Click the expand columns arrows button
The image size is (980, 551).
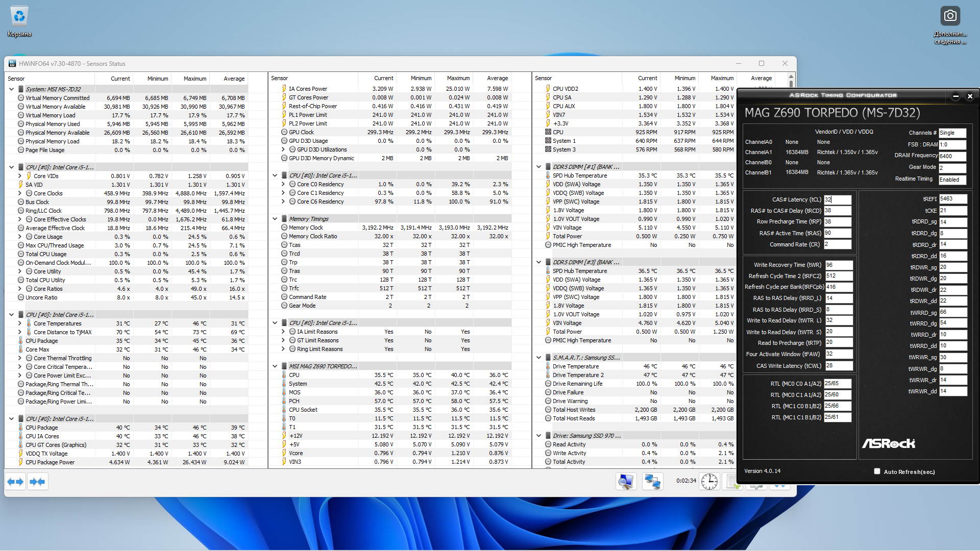tap(15, 482)
